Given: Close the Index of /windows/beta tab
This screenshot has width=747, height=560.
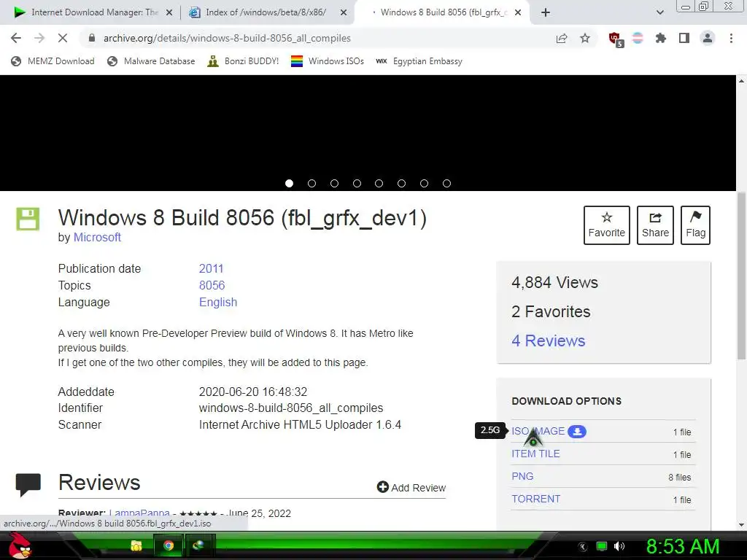Looking at the screenshot, I should coord(344,13).
